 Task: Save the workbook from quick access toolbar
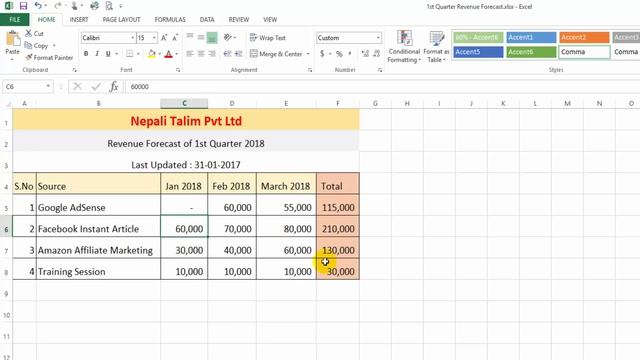pyautogui.click(x=23, y=6)
